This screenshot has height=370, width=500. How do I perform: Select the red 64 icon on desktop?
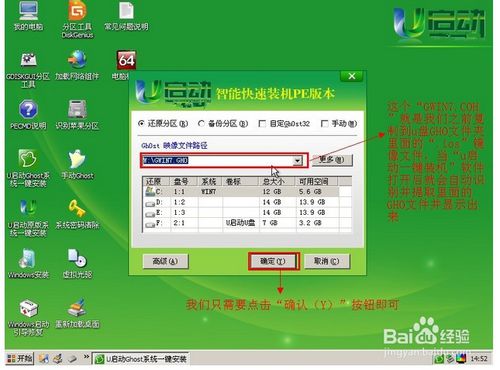click(x=126, y=61)
